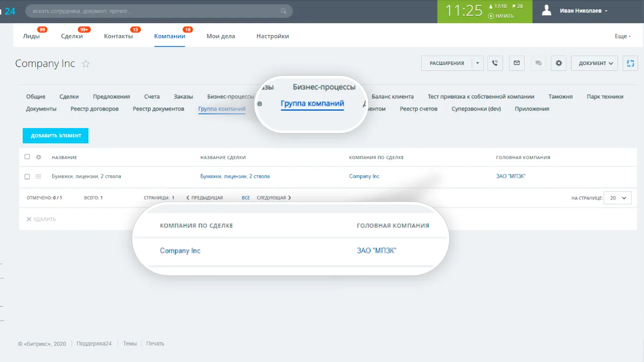Click the УДАЛИТЬ delete action
The height and width of the screenshot is (362, 644).
tap(41, 219)
